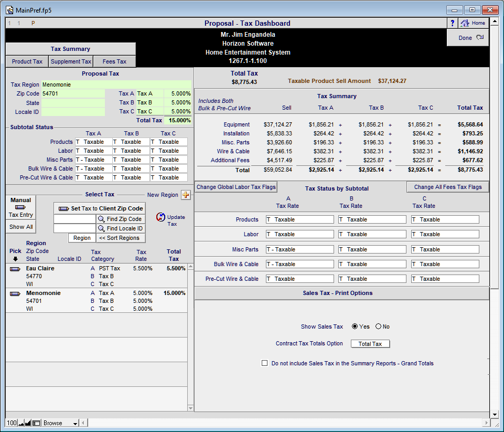Click Change All Fees Tax Flags
504x432 pixels.
(448, 187)
